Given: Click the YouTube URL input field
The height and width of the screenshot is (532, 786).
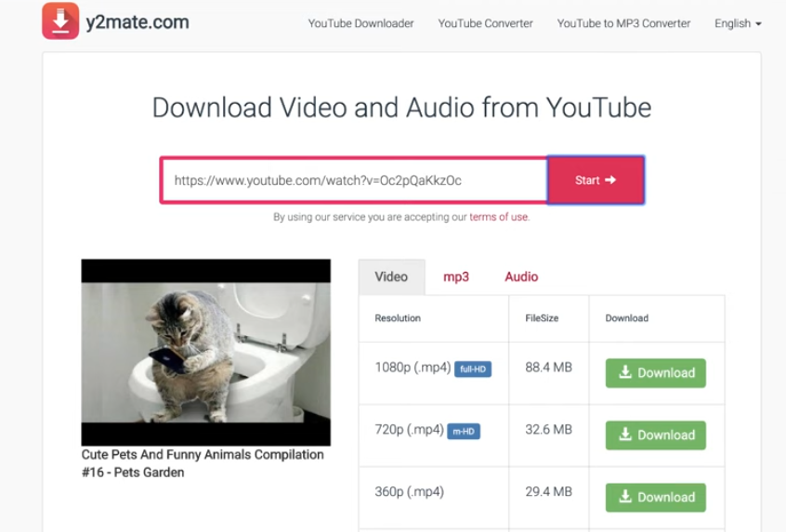Looking at the screenshot, I should coord(354,180).
